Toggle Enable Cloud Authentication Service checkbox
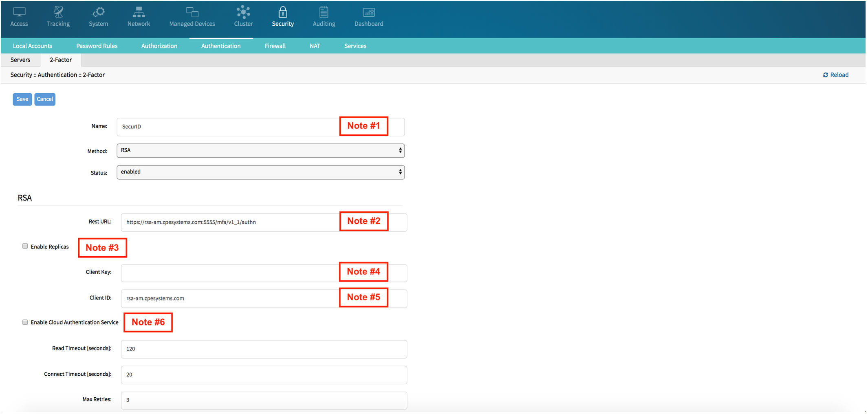The height and width of the screenshot is (414, 868). pos(25,322)
